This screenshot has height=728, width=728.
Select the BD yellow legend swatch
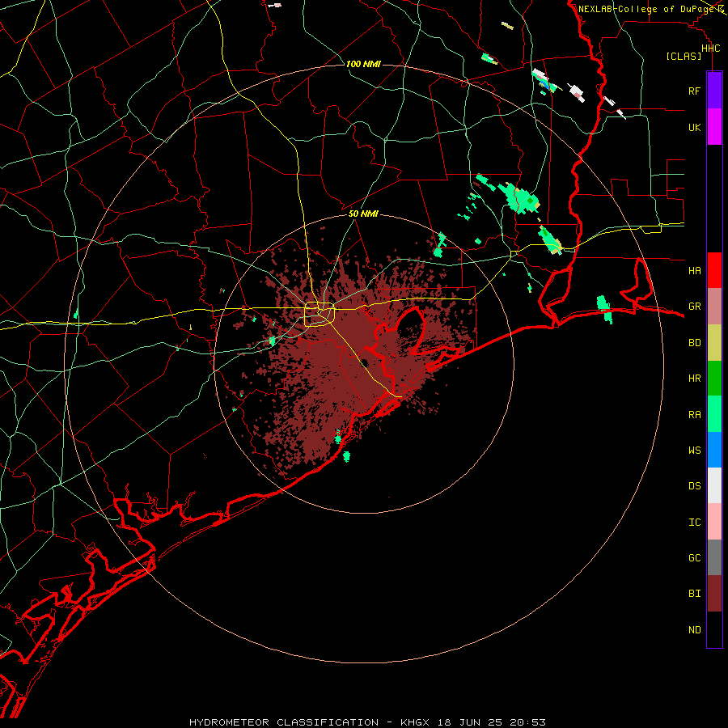point(714,343)
